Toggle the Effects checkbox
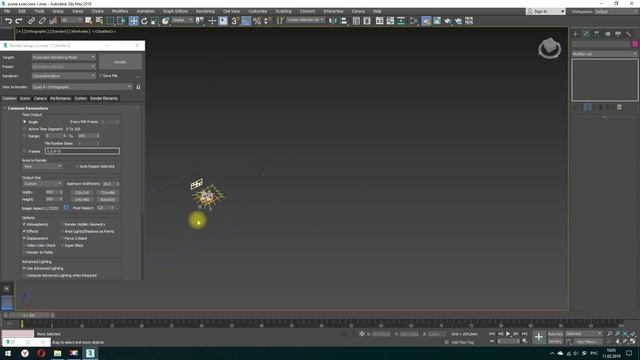 24,231
